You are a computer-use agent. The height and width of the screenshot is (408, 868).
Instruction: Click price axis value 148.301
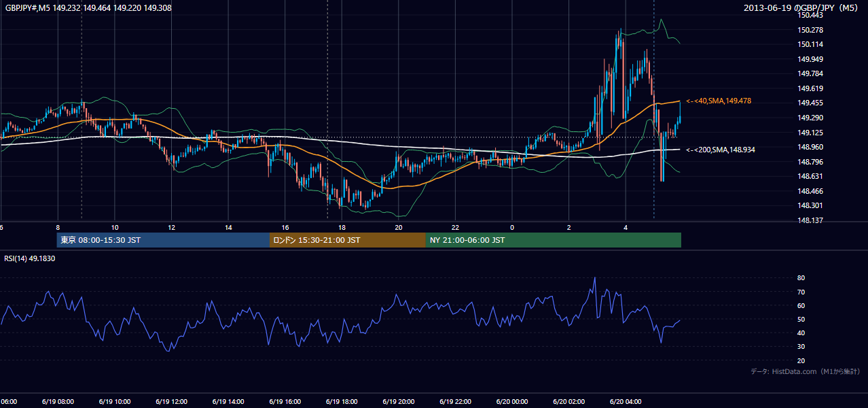(810, 205)
